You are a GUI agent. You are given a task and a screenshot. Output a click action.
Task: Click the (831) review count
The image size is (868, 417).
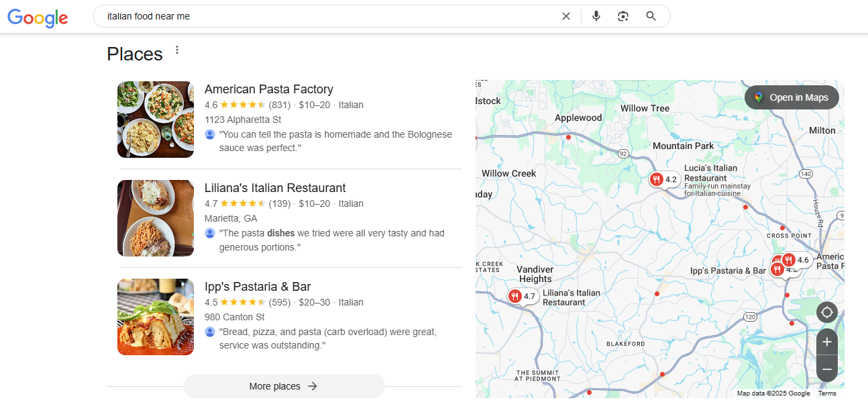pyautogui.click(x=280, y=105)
